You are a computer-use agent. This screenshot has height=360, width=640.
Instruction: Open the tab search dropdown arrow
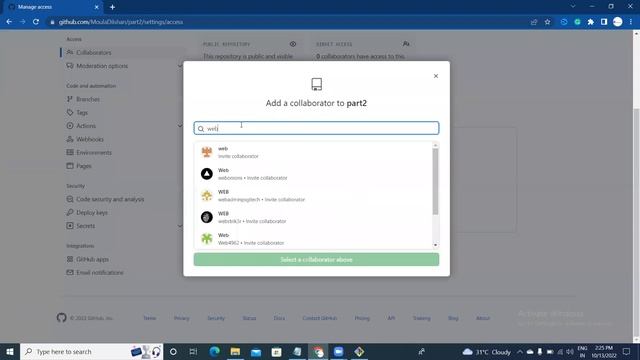click(573, 7)
